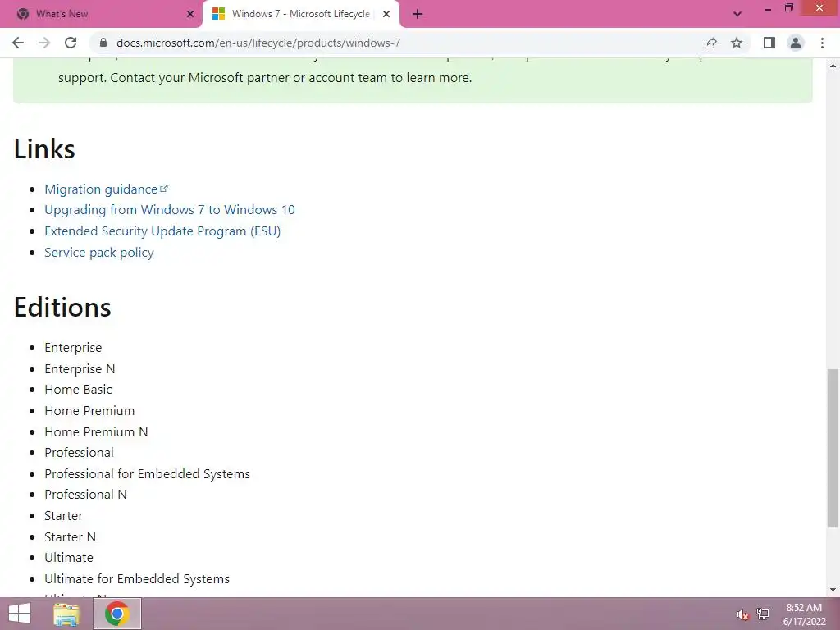The width and height of the screenshot is (840, 630).
Task: Open Upgrading from Windows 7 to Windows 10
Action: pos(170,209)
